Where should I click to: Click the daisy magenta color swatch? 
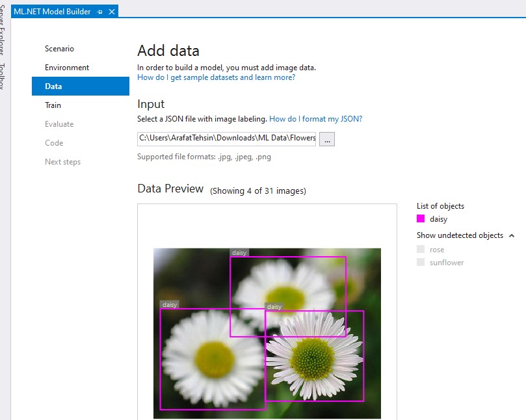pos(422,218)
